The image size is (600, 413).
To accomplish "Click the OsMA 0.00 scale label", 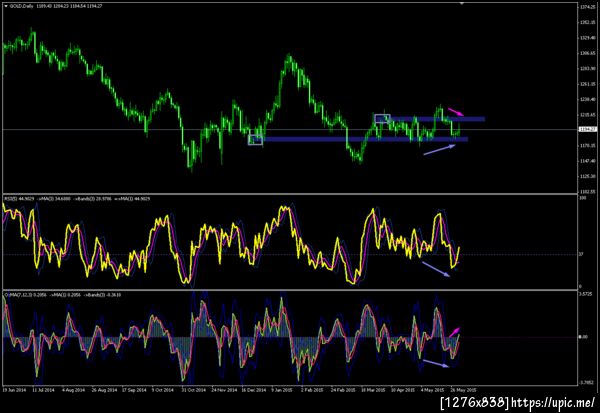I will pyautogui.click(x=583, y=337).
